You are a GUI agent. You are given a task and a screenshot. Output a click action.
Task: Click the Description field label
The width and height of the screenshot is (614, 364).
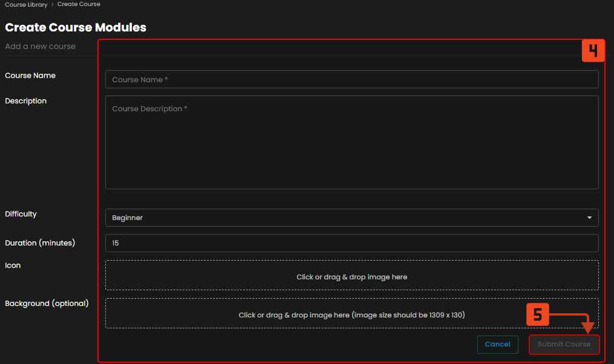tap(26, 101)
